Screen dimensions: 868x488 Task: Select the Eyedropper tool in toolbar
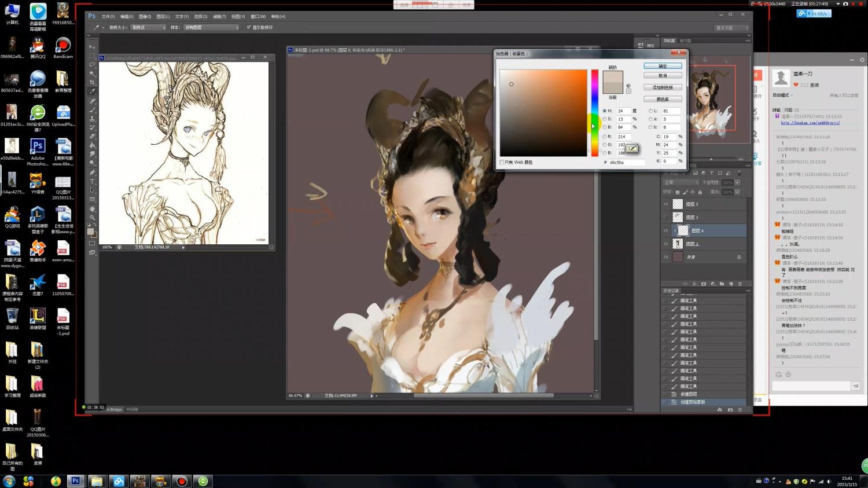[92, 91]
